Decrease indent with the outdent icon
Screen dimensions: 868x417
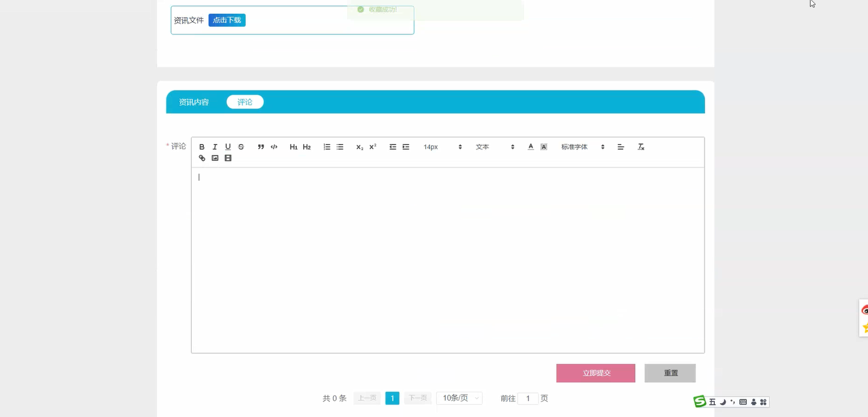click(393, 147)
